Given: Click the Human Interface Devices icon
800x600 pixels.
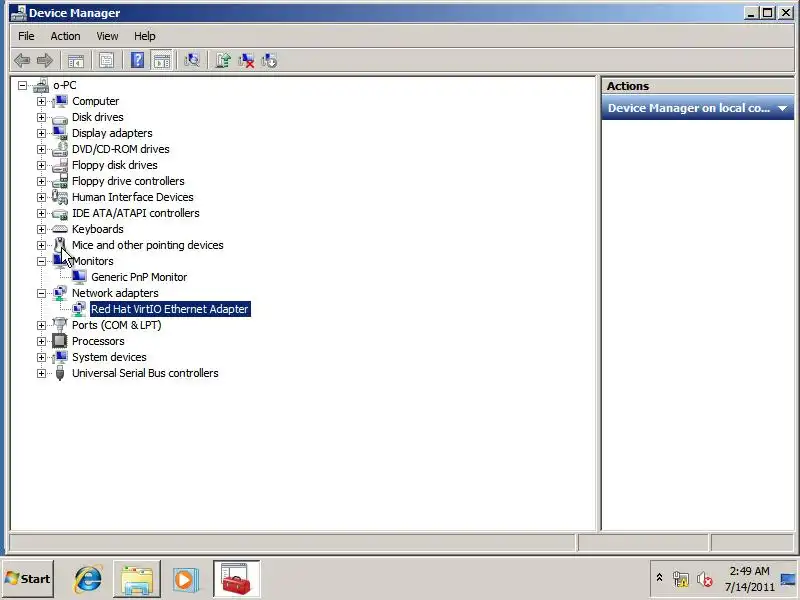Looking at the screenshot, I should (x=60, y=197).
